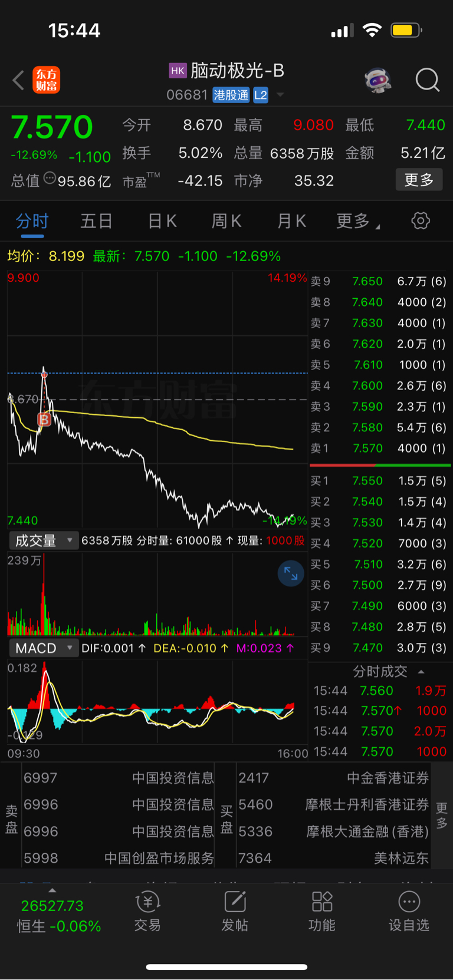Viewport: 453px width, 980px height.
Task: Tap the current price 7.570 headline
Action: [52, 127]
